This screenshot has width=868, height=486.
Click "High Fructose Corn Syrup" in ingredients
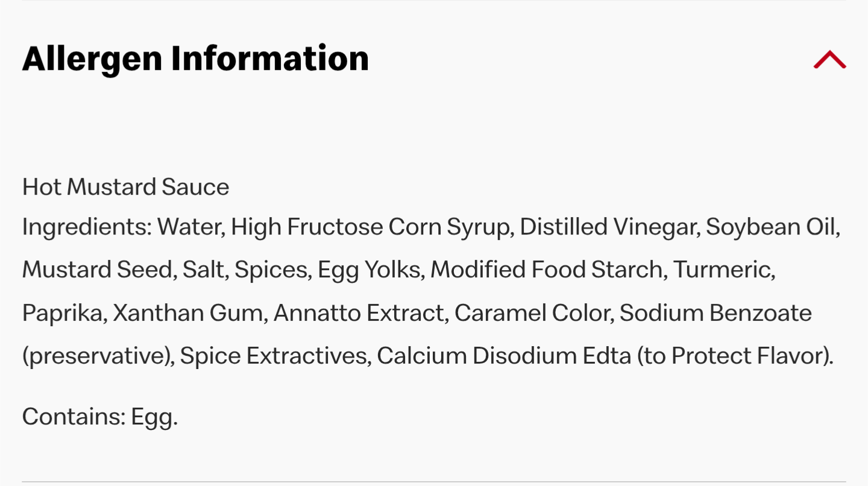pyautogui.click(x=370, y=227)
